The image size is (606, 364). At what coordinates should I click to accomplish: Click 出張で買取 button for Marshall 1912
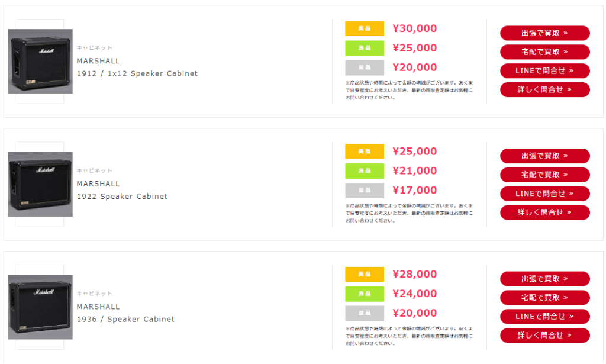click(544, 33)
